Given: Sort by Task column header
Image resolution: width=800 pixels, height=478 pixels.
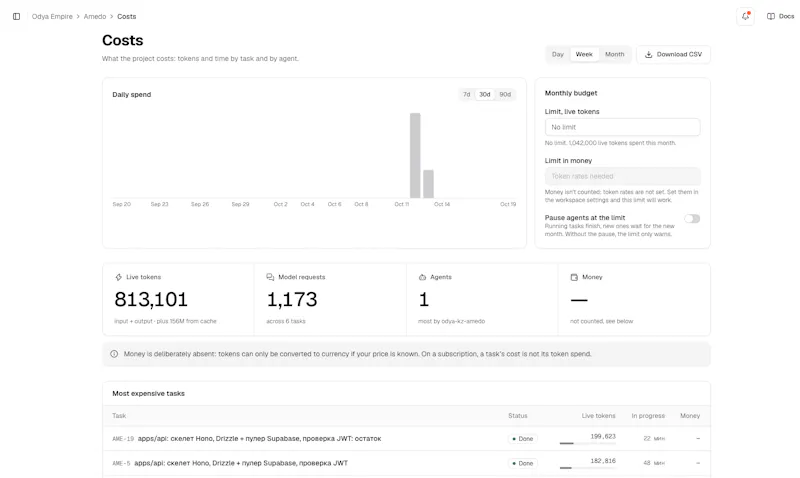Looking at the screenshot, I should (x=119, y=416).
